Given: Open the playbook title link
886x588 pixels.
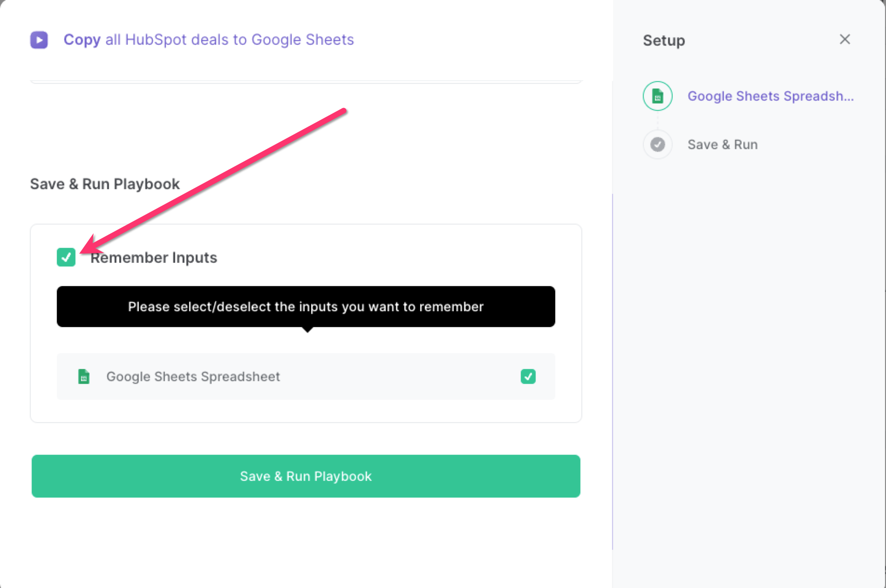Looking at the screenshot, I should point(209,40).
